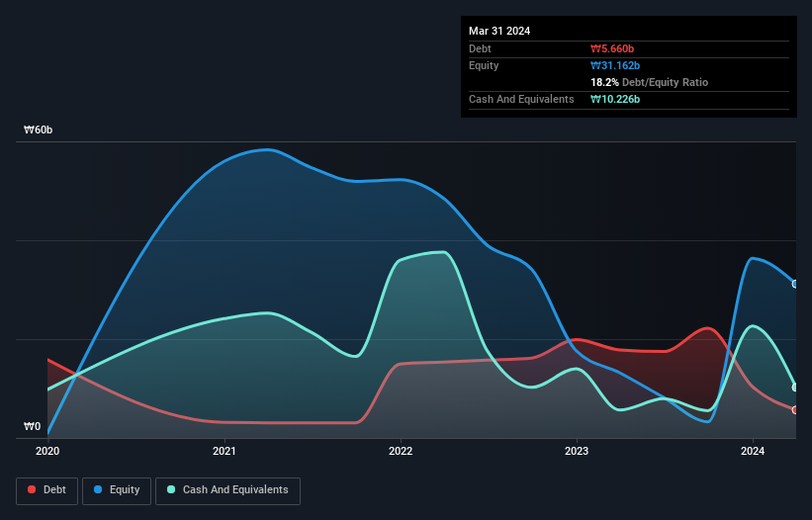The width and height of the screenshot is (812, 520).
Task: Click the ₩31.162b equity value
Action: (615, 65)
